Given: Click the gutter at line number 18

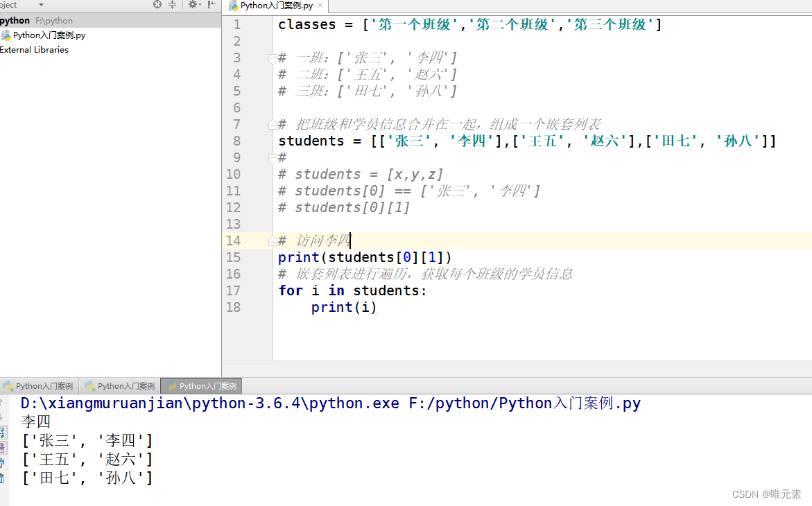Looking at the screenshot, I should point(233,307).
